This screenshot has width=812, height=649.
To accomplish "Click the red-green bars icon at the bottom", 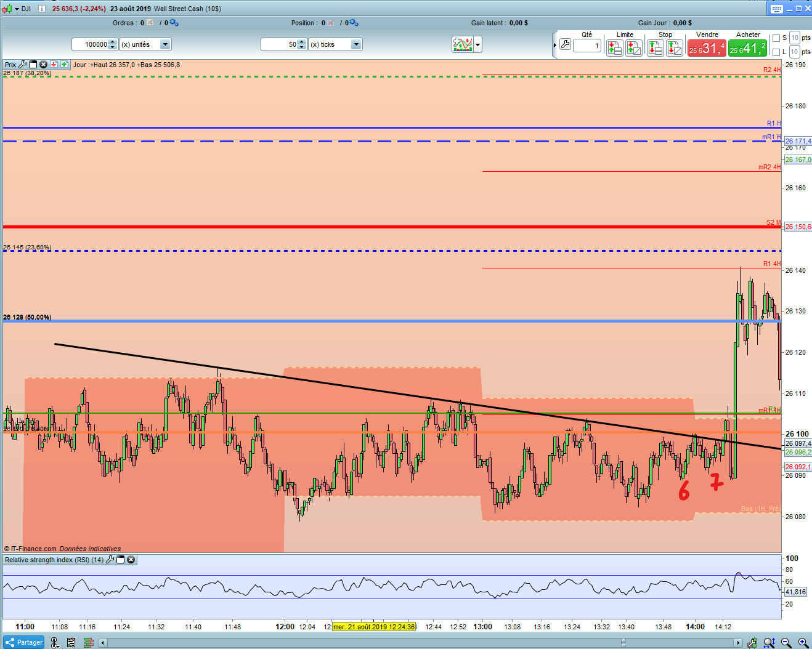I will [x=89, y=643].
